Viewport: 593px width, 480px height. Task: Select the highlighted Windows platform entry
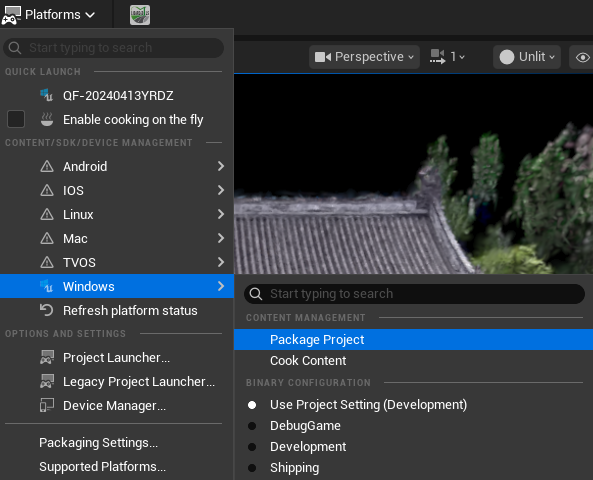click(117, 286)
